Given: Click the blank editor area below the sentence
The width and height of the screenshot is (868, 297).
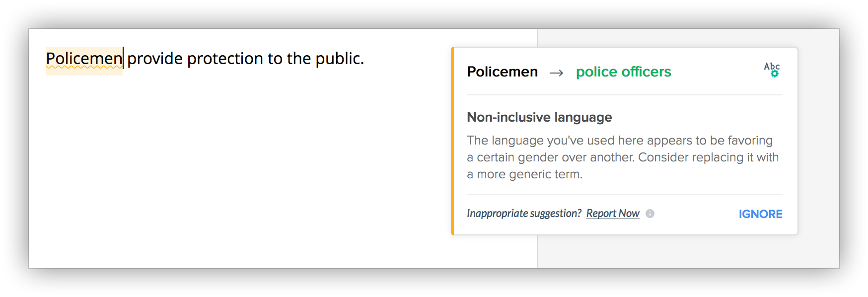Looking at the screenshot, I should click(x=238, y=174).
